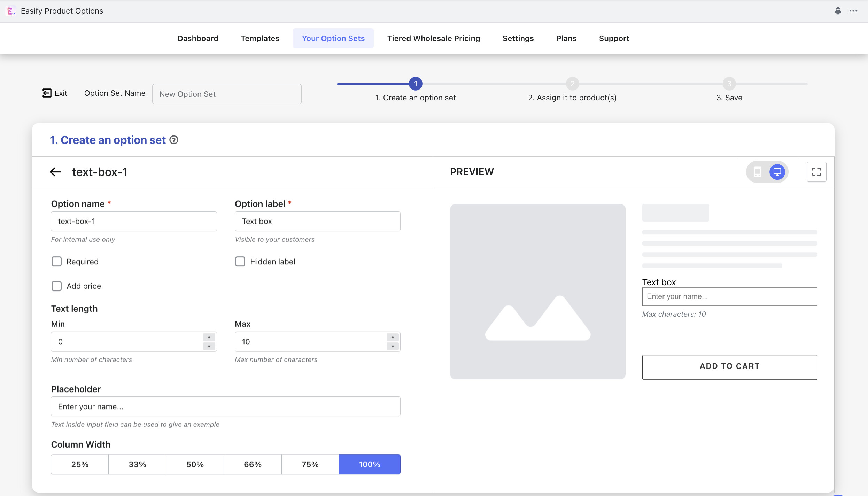
Task: Open the Templates tab
Action: point(260,38)
